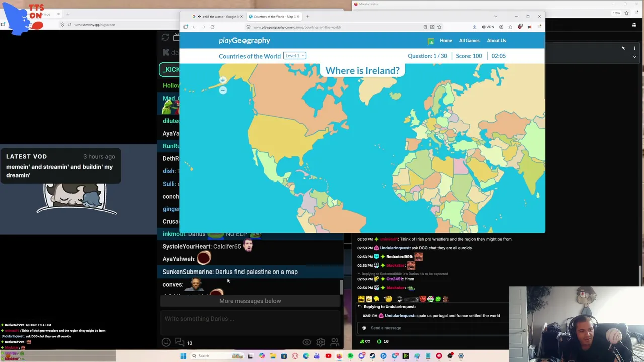Open the Windows Start menu
Image resolution: width=644 pixels, height=362 pixels.
(183, 356)
